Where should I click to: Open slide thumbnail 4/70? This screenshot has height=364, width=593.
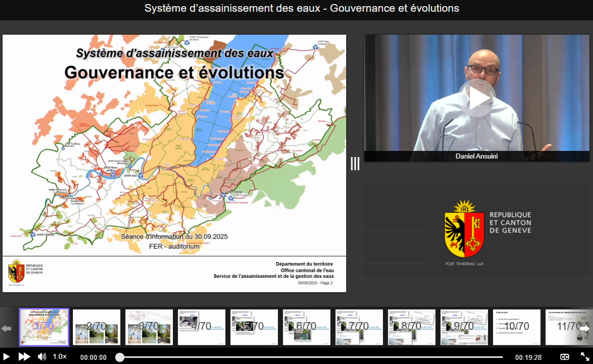coord(201,327)
